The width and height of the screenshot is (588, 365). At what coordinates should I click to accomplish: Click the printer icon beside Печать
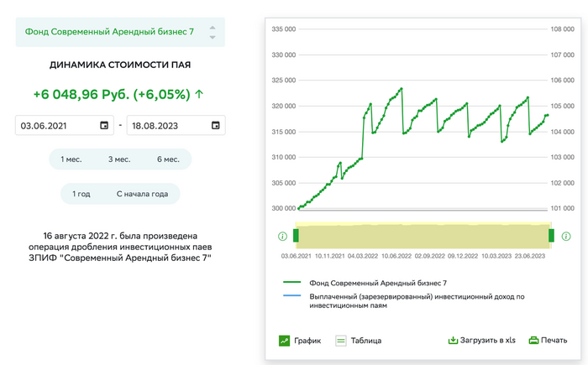coord(533,341)
